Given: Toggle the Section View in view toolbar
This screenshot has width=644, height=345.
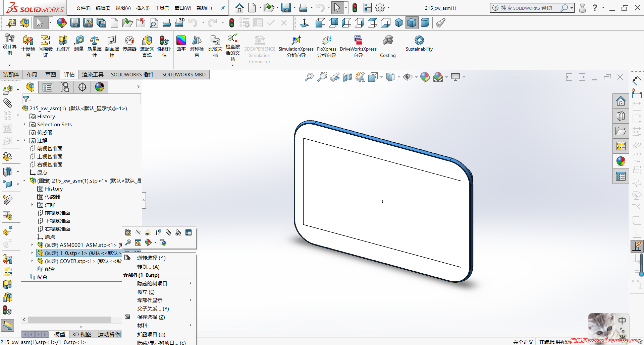Looking at the screenshot, I should tap(347, 77).
